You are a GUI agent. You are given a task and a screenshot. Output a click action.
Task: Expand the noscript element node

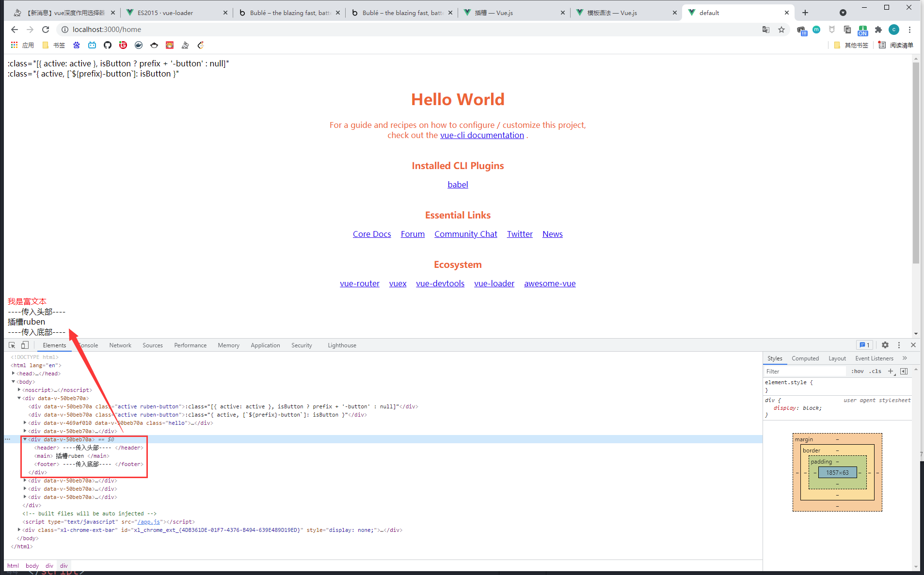tap(19, 390)
